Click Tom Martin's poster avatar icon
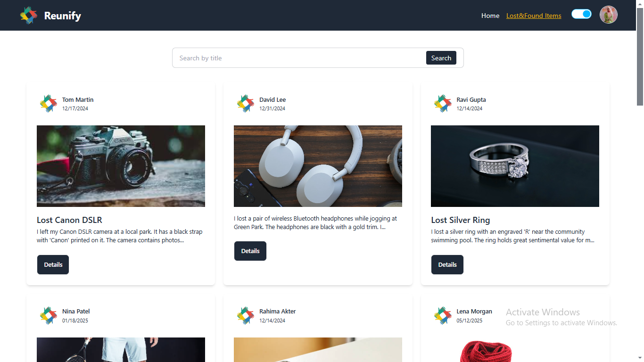This screenshot has height=362, width=644. point(48,104)
